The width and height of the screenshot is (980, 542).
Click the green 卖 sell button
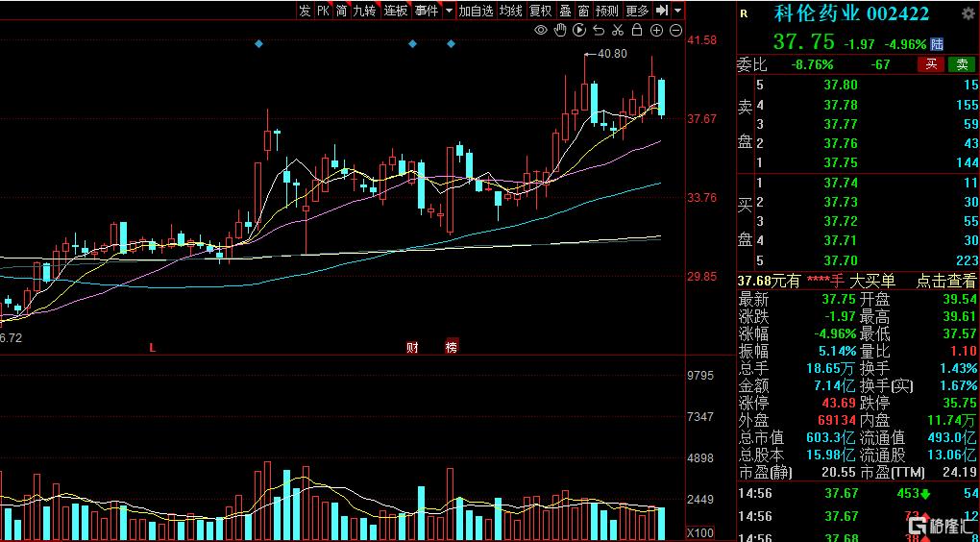[962, 63]
